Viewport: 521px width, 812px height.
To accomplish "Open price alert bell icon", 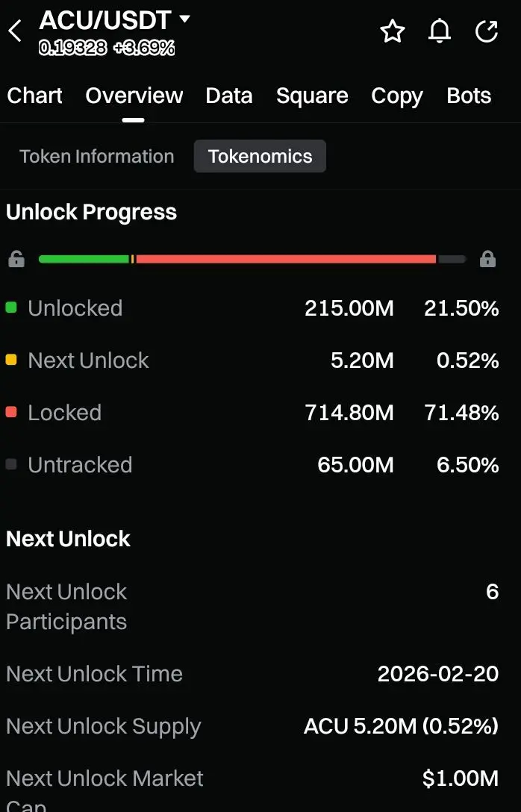I will tap(440, 31).
